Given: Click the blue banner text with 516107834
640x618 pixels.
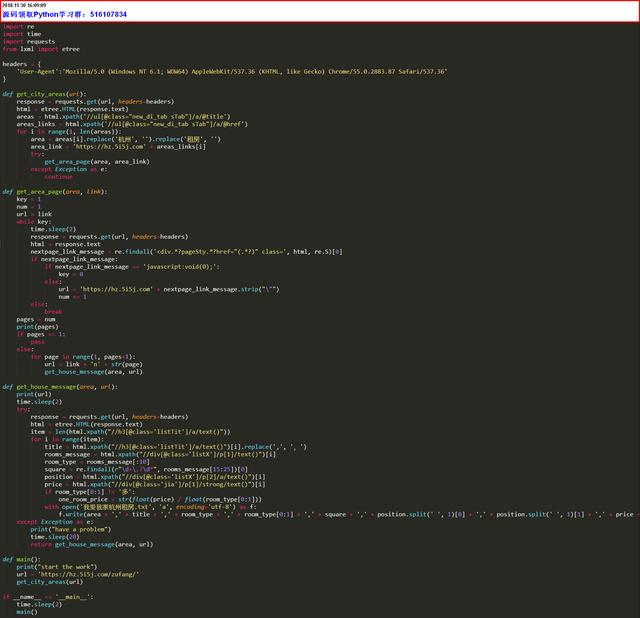Looking at the screenshot, I should (x=64, y=14).
